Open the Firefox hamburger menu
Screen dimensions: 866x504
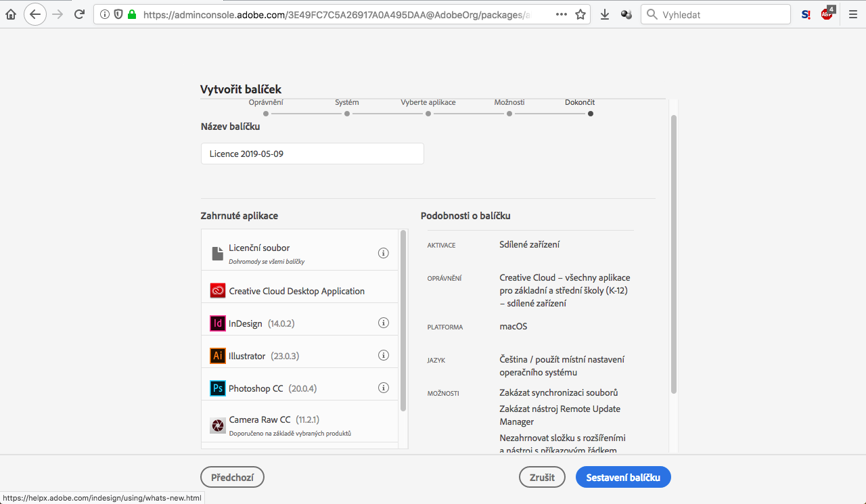coord(853,14)
